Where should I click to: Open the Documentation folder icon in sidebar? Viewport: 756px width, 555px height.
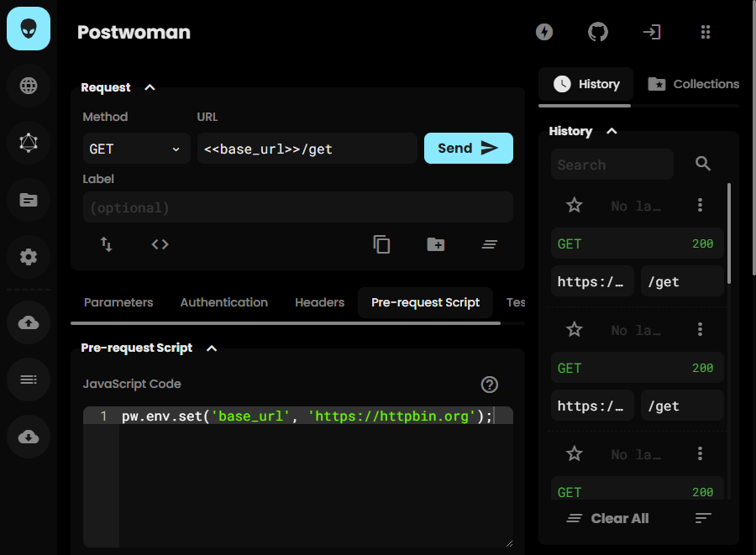29,200
